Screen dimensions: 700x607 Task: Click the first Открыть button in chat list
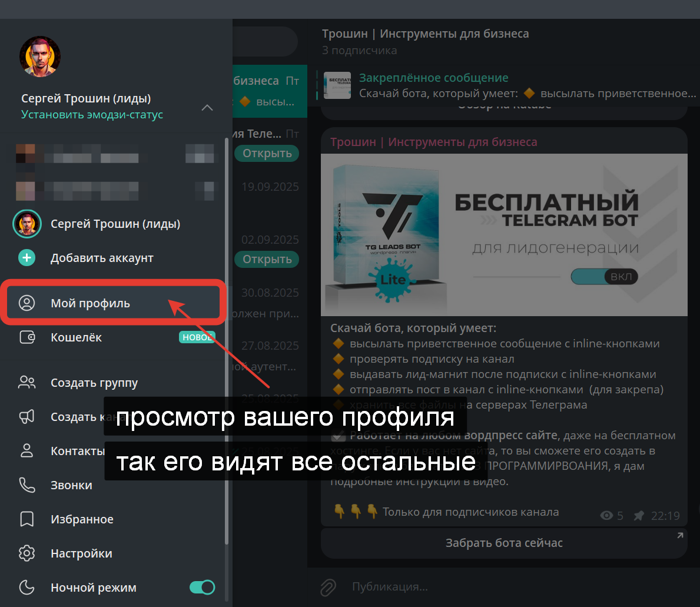[x=267, y=153]
